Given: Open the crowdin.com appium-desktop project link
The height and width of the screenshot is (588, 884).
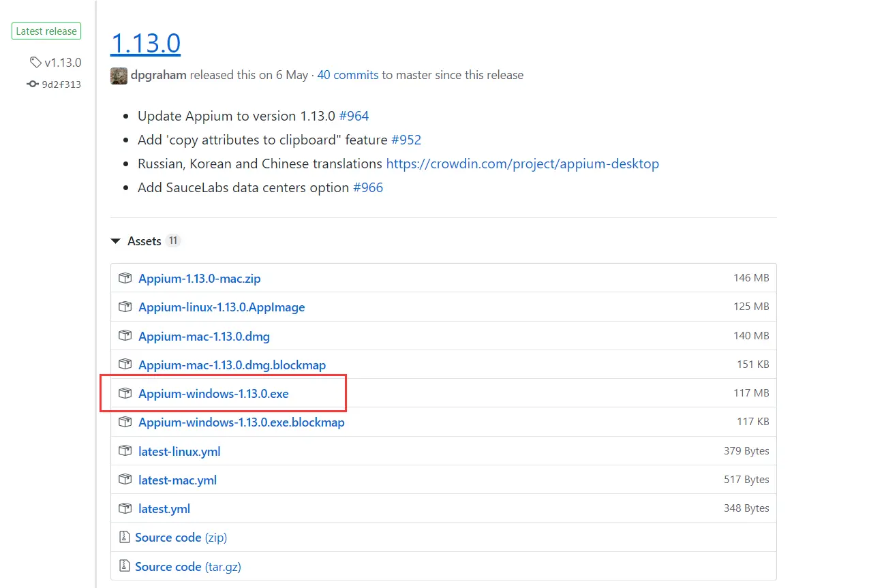Looking at the screenshot, I should 523,164.
